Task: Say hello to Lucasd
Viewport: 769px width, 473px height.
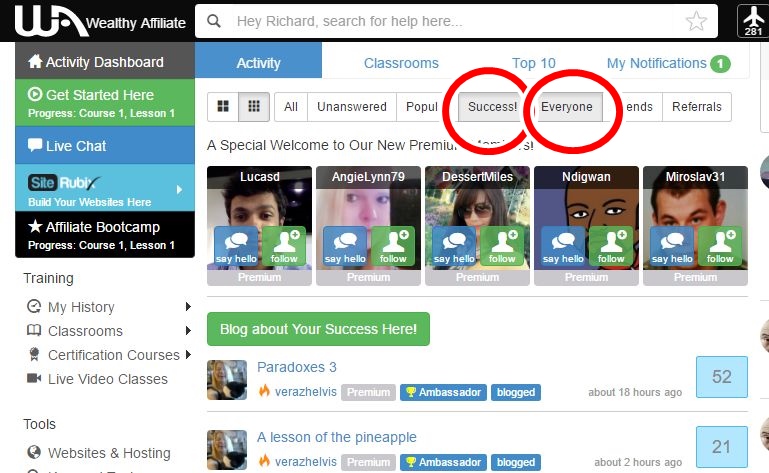Action: (236, 246)
